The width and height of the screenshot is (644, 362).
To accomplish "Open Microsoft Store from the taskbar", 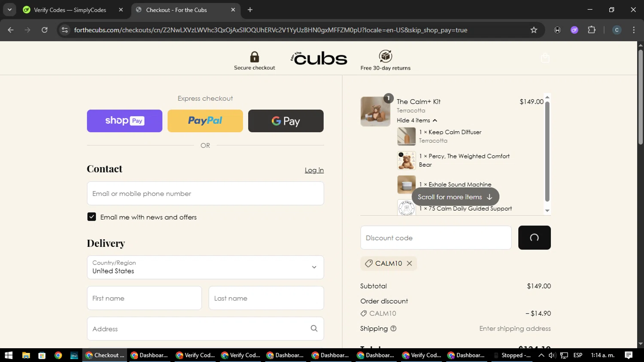I will [42, 355].
